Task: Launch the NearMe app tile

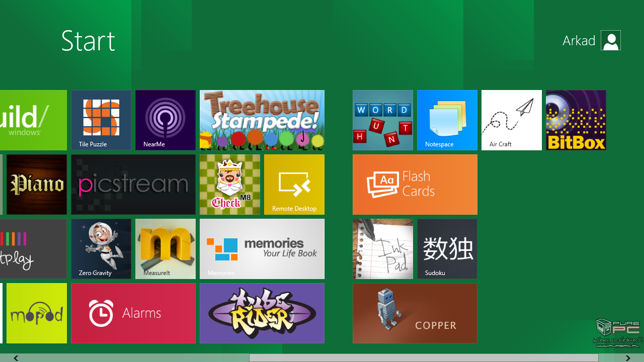Action: [166, 120]
